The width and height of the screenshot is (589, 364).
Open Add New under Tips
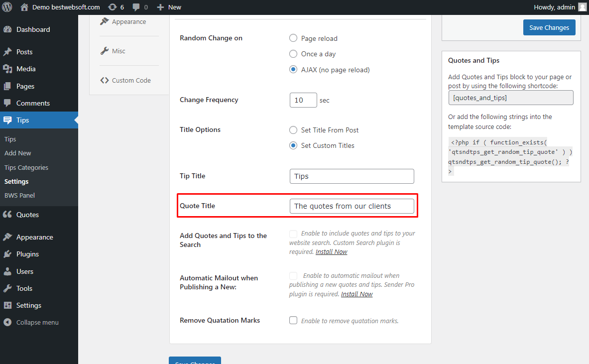(17, 153)
